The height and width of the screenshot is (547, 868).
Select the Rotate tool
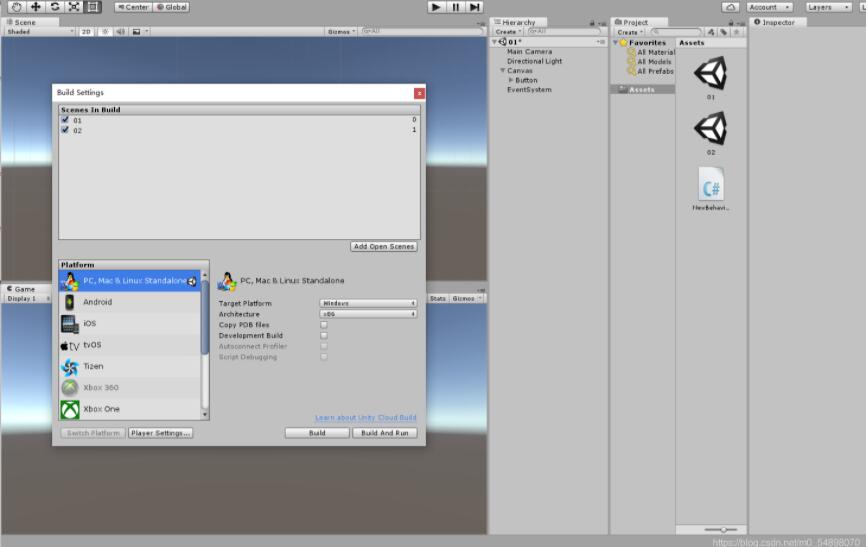pyautogui.click(x=55, y=7)
